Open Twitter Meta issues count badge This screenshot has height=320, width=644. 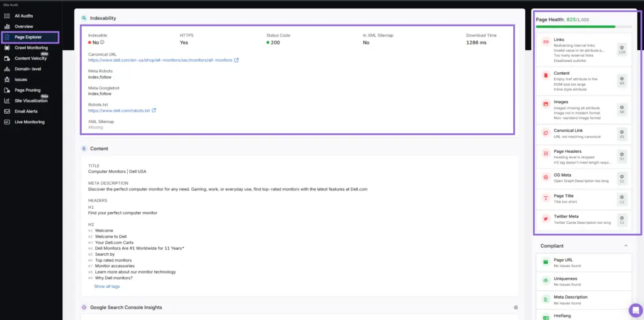[622, 220]
